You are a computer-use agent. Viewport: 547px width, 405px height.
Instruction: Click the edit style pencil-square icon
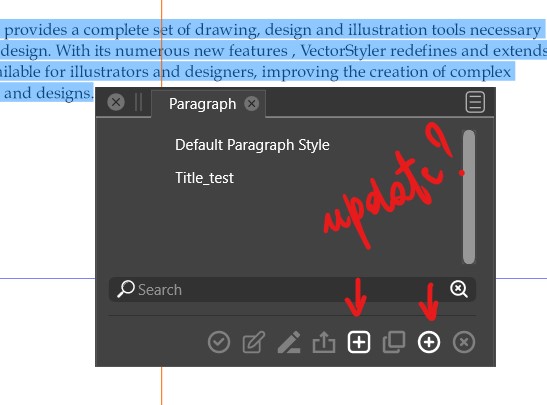[254, 342]
